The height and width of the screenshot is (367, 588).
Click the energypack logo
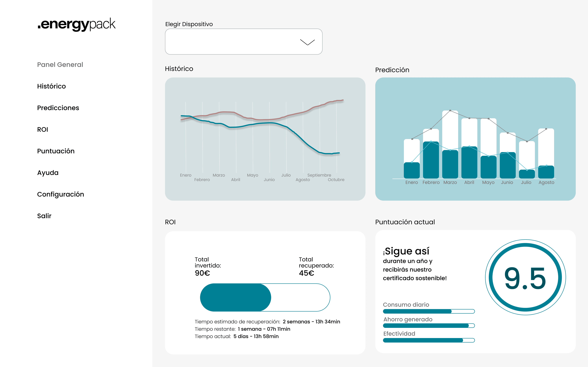tap(77, 24)
